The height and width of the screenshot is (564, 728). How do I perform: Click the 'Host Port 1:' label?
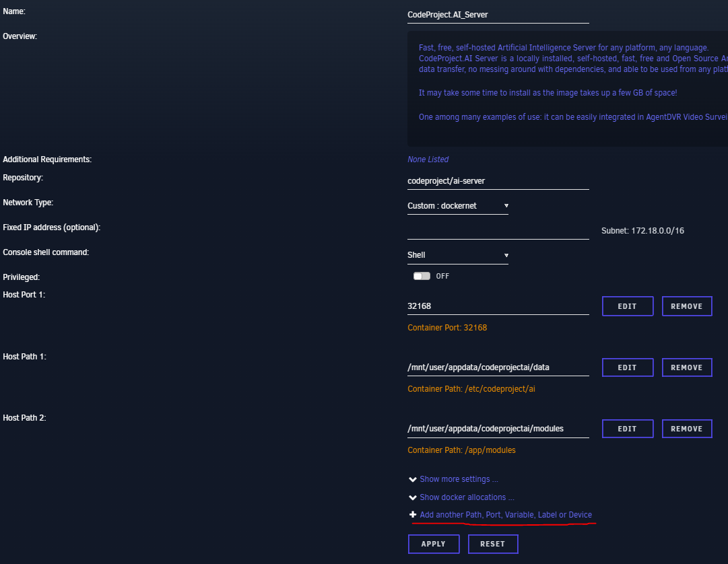24,295
